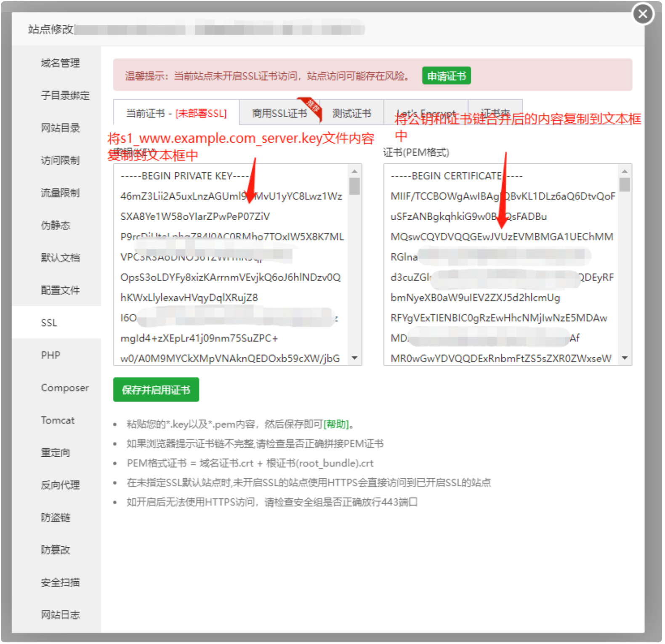This screenshot has height=644, width=665.
Task: Open the Composer sidebar section
Action: 65,388
